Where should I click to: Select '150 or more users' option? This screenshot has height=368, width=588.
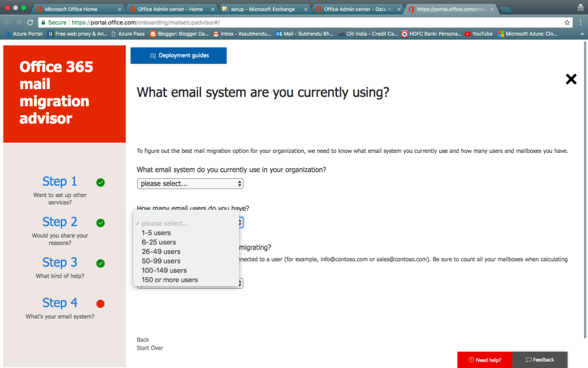click(x=169, y=280)
